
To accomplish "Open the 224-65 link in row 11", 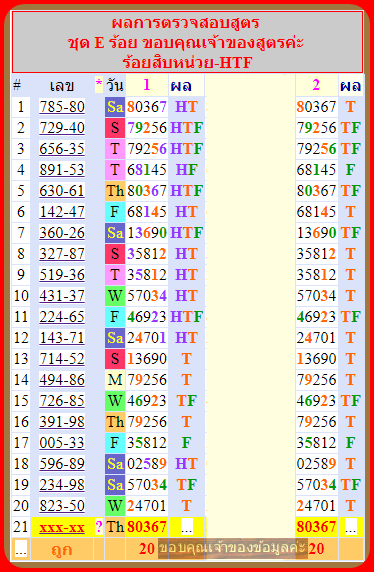I will coord(62,317).
